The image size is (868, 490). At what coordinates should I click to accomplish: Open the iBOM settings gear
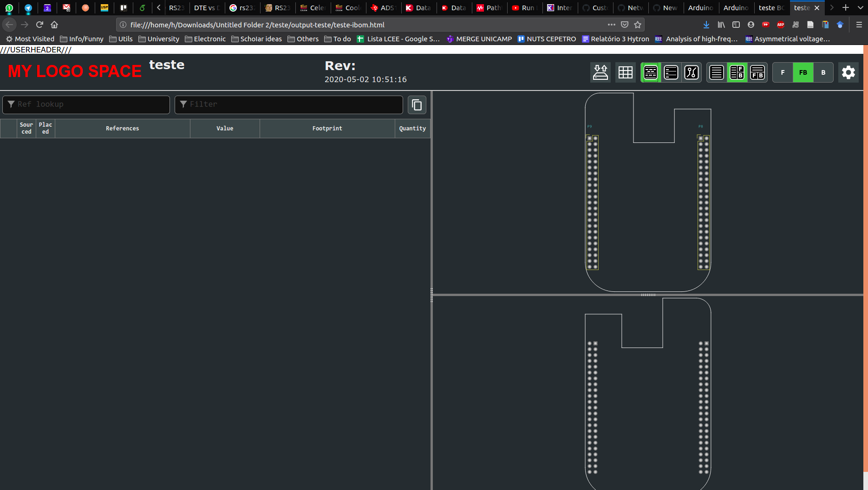(848, 72)
